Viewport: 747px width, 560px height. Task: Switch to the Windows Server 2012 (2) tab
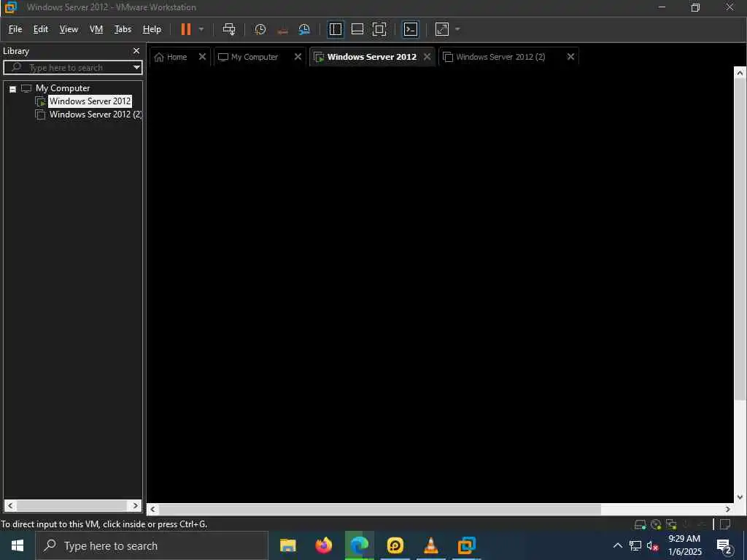pyautogui.click(x=500, y=57)
